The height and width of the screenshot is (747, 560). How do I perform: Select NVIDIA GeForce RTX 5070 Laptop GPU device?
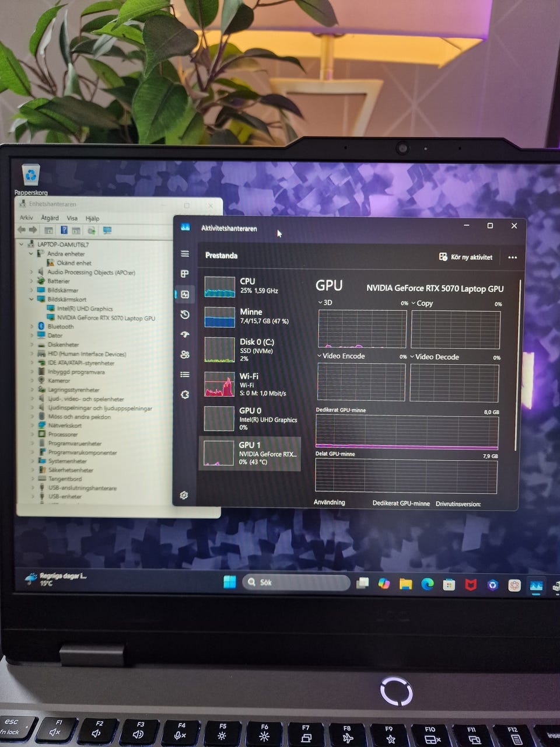[x=106, y=318]
